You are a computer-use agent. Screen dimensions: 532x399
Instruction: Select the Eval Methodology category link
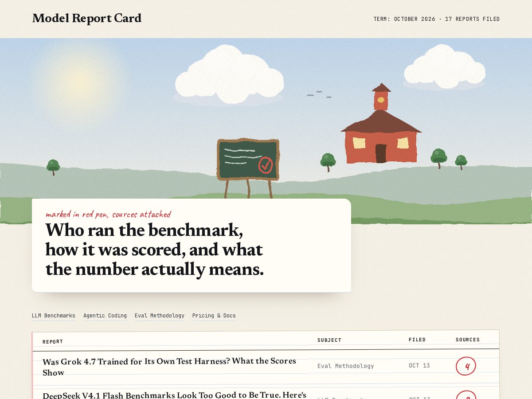[x=160, y=316]
